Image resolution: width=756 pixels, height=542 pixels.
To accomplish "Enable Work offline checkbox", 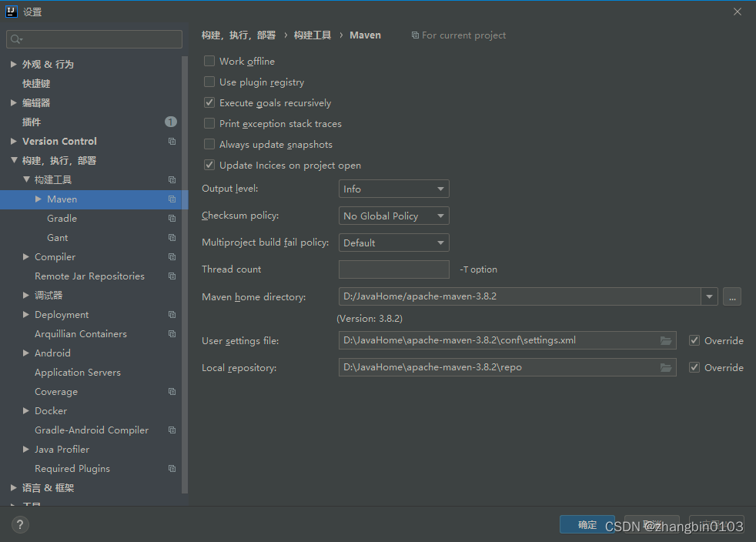I will pyautogui.click(x=209, y=62).
